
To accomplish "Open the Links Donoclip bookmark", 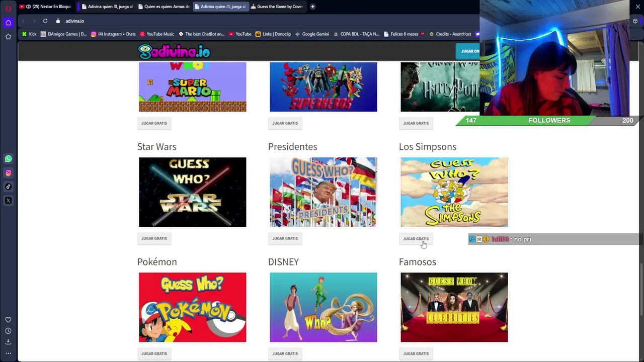I will [273, 34].
